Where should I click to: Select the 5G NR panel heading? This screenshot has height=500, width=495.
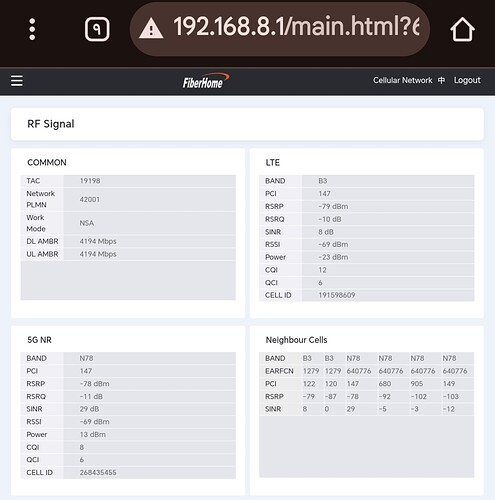click(39, 340)
